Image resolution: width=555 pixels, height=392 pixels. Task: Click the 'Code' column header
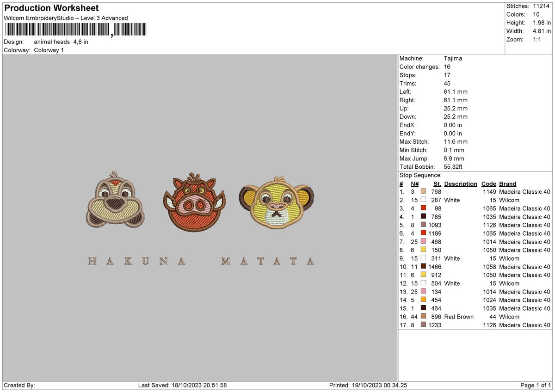tap(488, 184)
